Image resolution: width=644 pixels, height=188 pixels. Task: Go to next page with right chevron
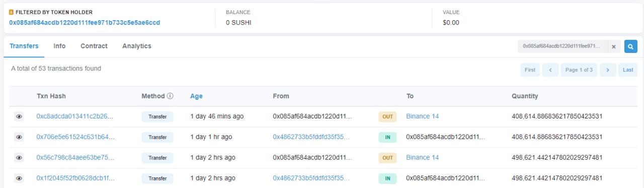click(608, 70)
